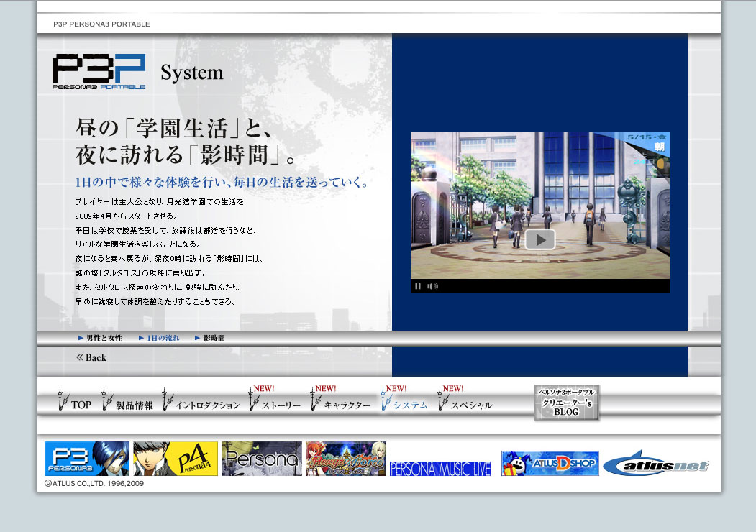Pause the video with the pause icon

(417, 286)
